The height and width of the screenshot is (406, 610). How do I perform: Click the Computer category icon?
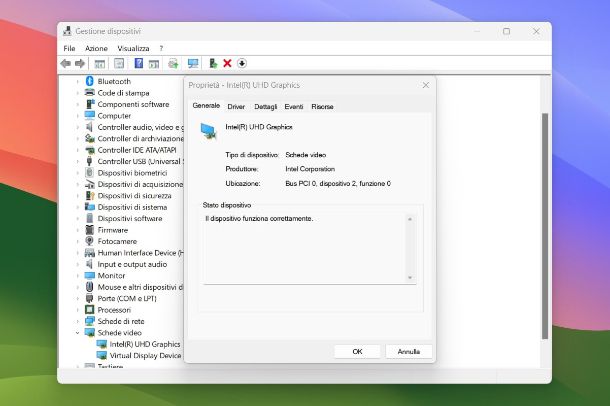(89, 116)
